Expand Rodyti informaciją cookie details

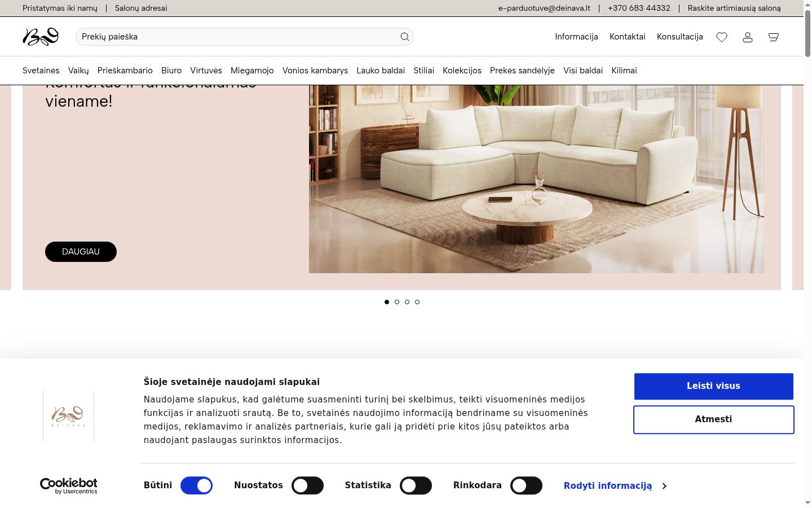615,486
